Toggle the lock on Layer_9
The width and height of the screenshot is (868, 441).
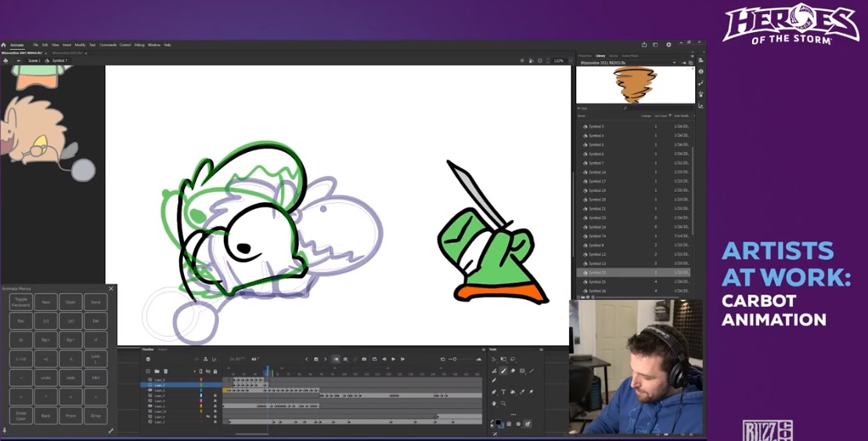(x=215, y=396)
